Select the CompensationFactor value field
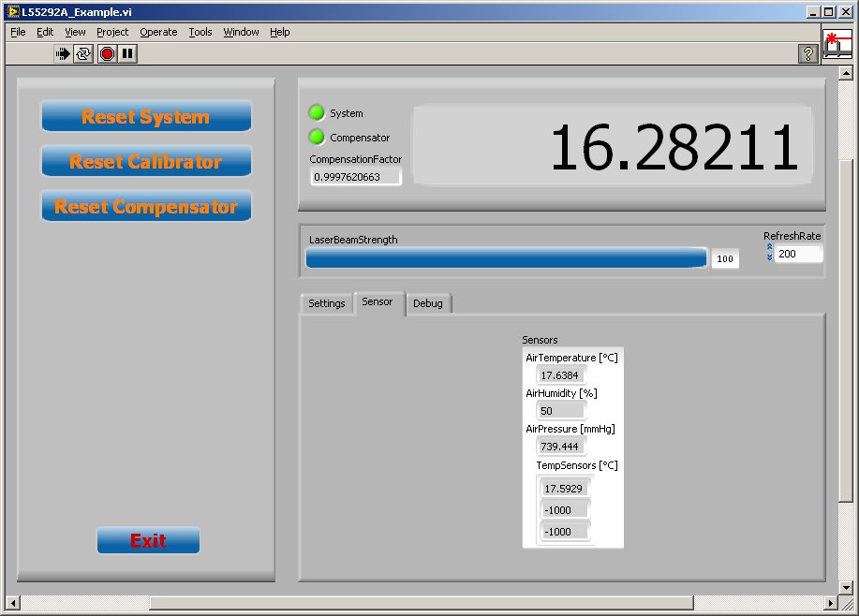The image size is (859, 616). point(355,177)
